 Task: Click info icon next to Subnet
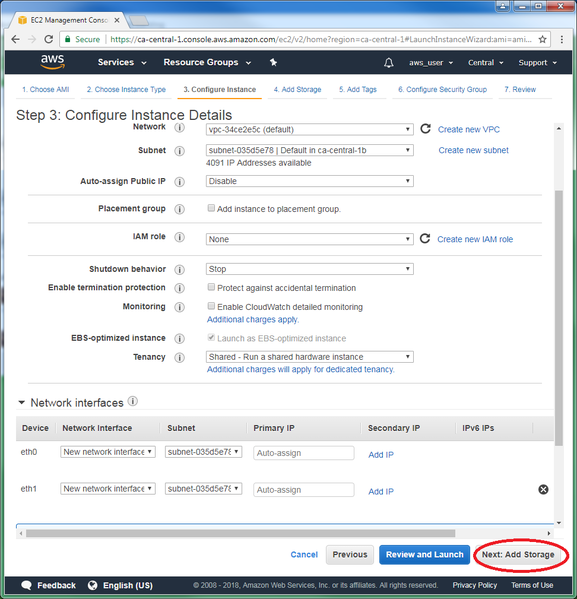(180, 151)
